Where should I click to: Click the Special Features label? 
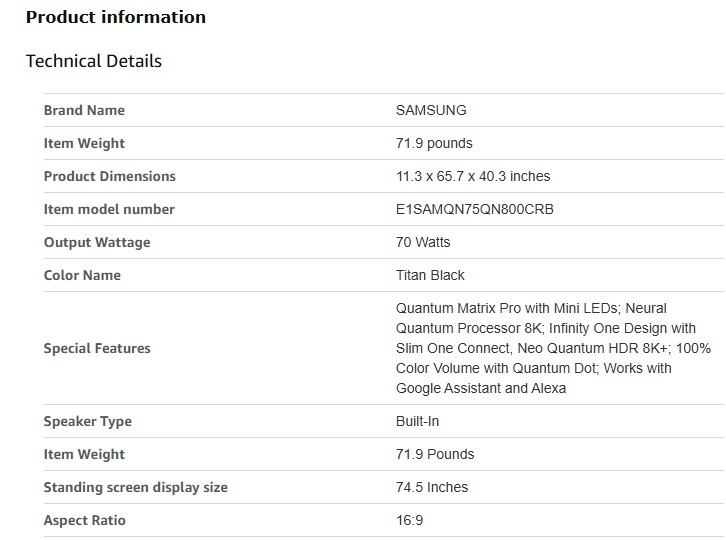click(97, 348)
